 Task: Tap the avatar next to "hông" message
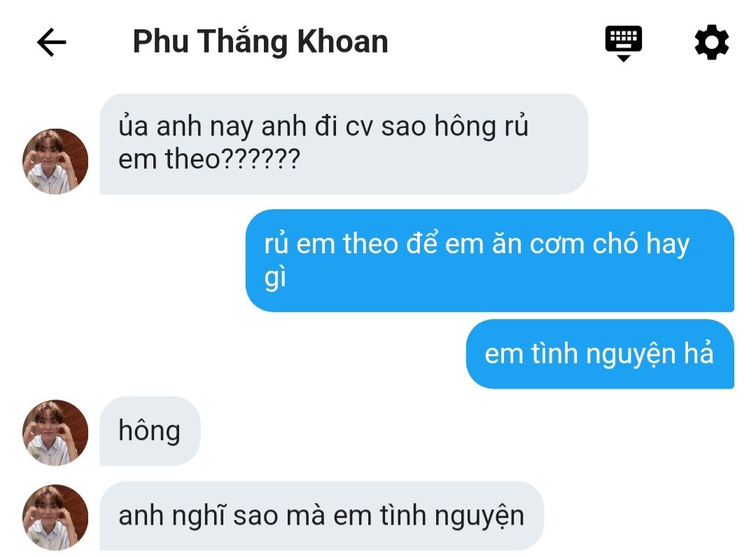coord(55,432)
